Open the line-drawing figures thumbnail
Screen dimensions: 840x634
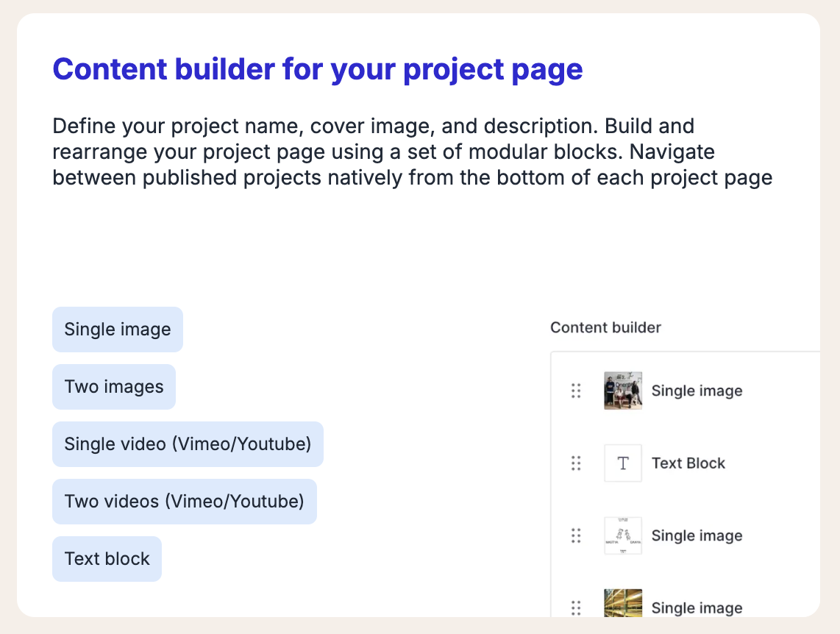(623, 535)
